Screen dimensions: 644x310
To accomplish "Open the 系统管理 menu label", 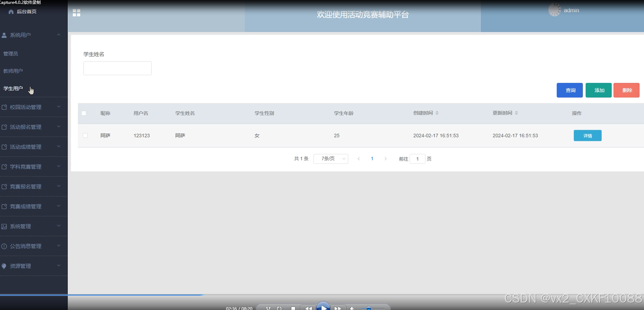I will [20, 226].
